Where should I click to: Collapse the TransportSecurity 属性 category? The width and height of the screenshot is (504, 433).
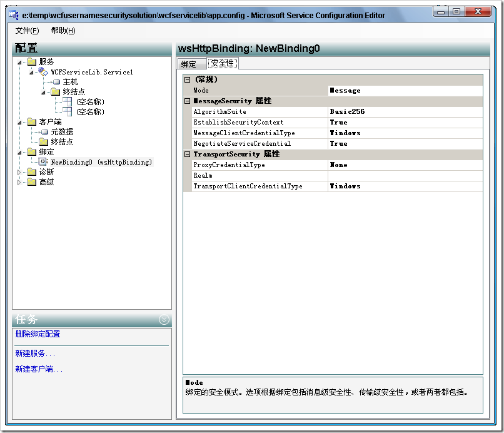click(188, 154)
